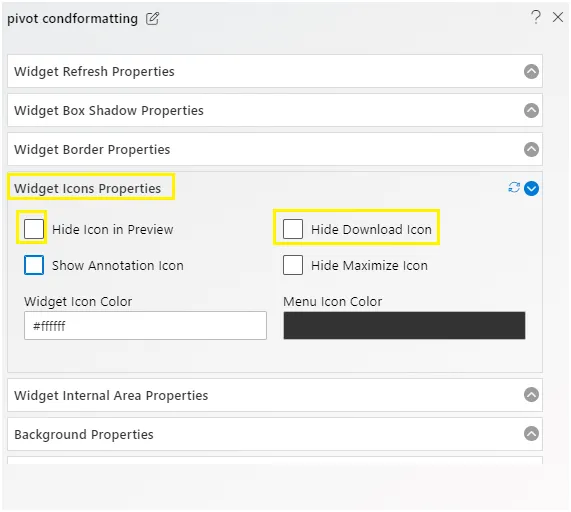Viewport: 571px width, 512px height.
Task: Click the Widget Icon Color input field
Action: [x=145, y=326]
